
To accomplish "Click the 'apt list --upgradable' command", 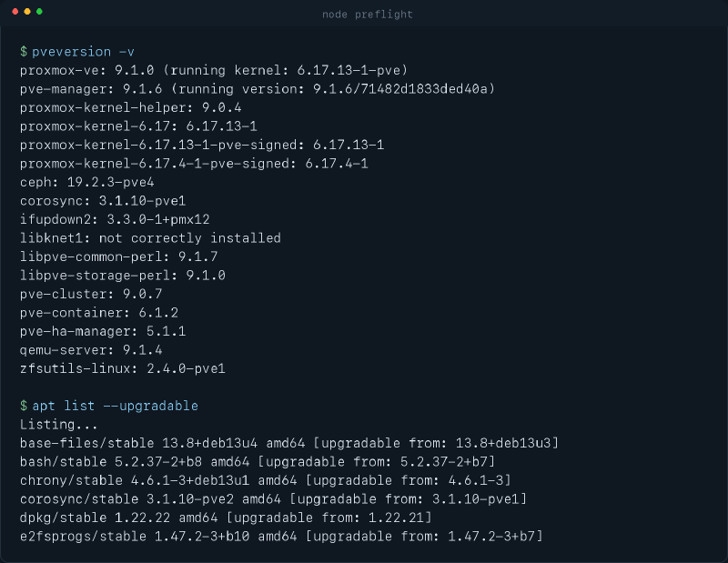I will tap(115, 406).
